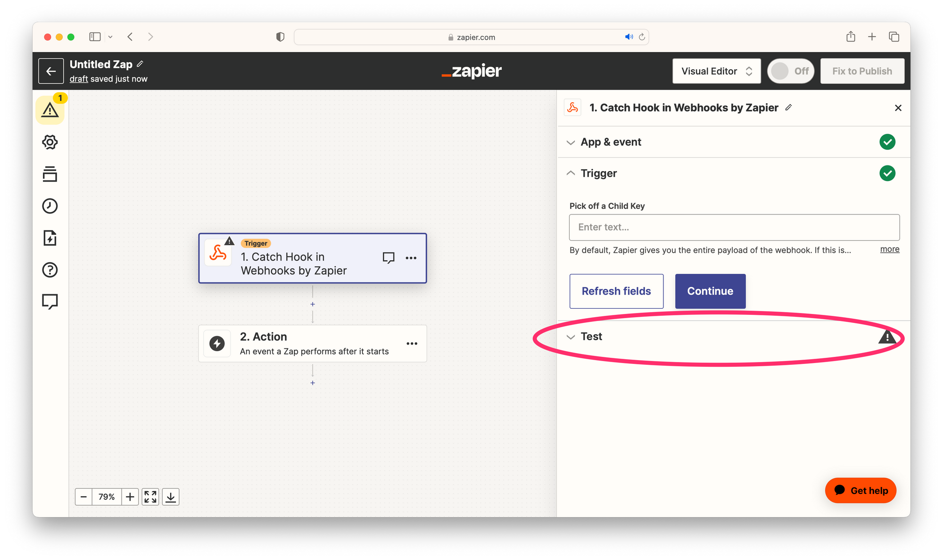Click the Untitled Zap title
The image size is (943, 560).
(x=101, y=64)
